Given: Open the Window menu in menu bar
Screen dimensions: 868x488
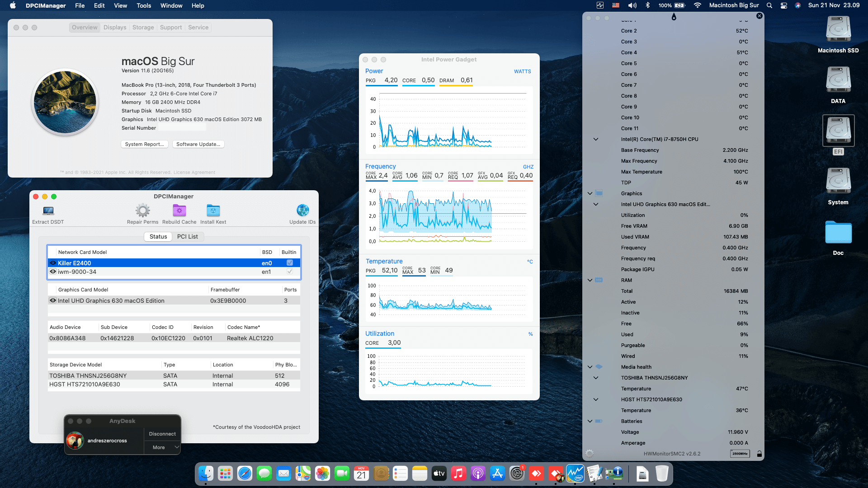Looking at the screenshot, I should (171, 5).
